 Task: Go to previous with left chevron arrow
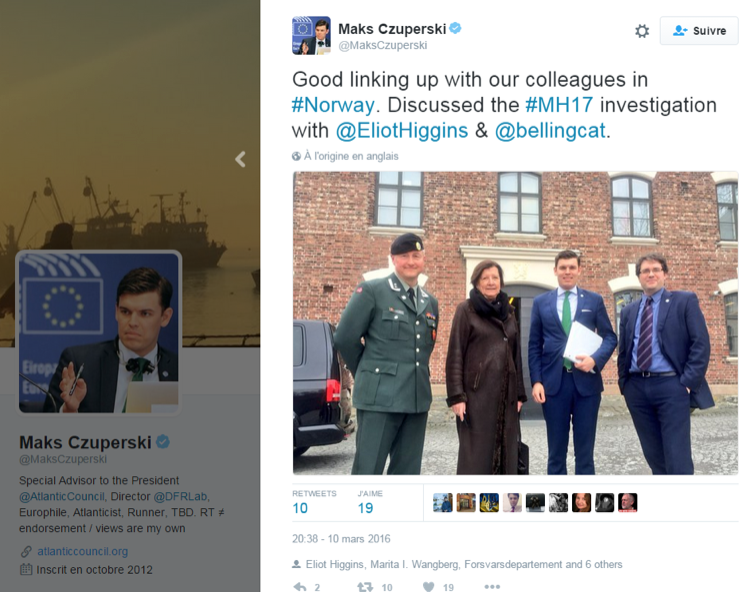click(240, 159)
